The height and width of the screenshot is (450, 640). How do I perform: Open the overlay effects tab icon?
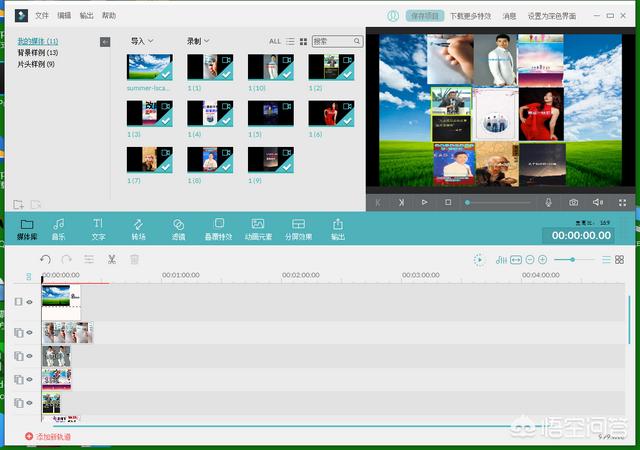219,223
